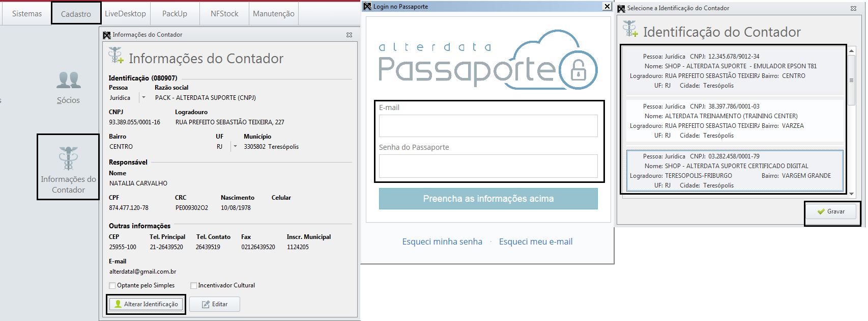Open the LiveDesktop tab
The width and height of the screenshot is (868, 321).
coord(125,14)
